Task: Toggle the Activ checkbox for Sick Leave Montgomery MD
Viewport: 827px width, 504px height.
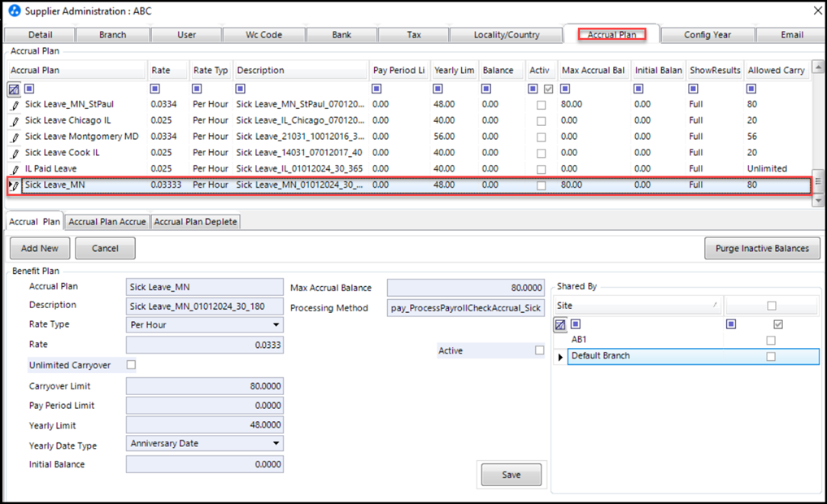Action: [541, 137]
